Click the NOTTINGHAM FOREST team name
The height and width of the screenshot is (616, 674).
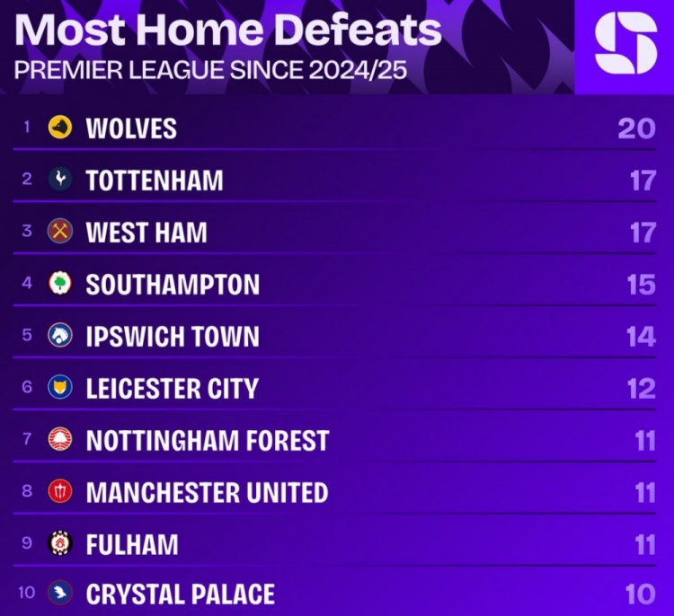pyautogui.click(x=208, y=441)
